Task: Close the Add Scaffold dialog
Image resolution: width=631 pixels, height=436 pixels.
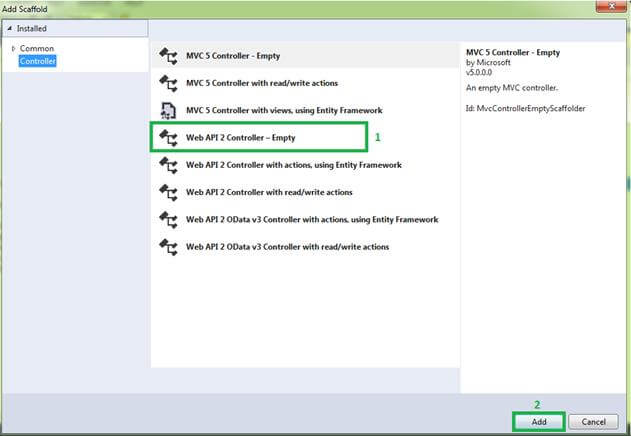Action: click(611, 6)
